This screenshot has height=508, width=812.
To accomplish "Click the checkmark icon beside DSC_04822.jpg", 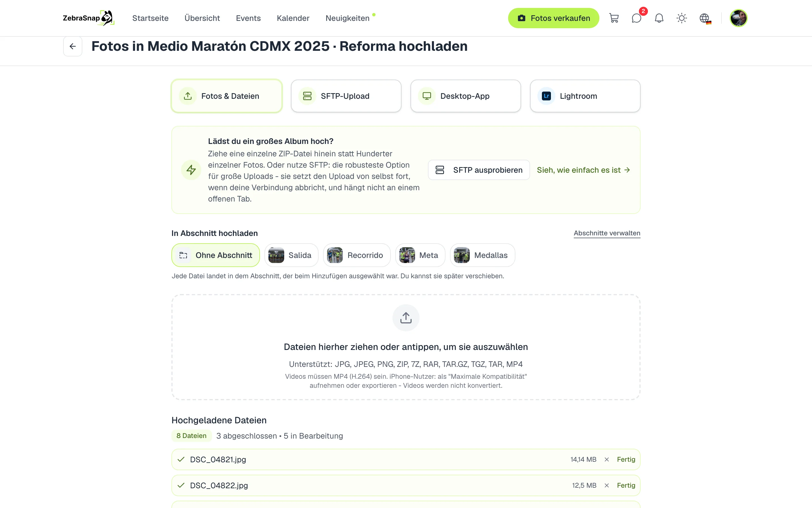I will tap(181, 485).
